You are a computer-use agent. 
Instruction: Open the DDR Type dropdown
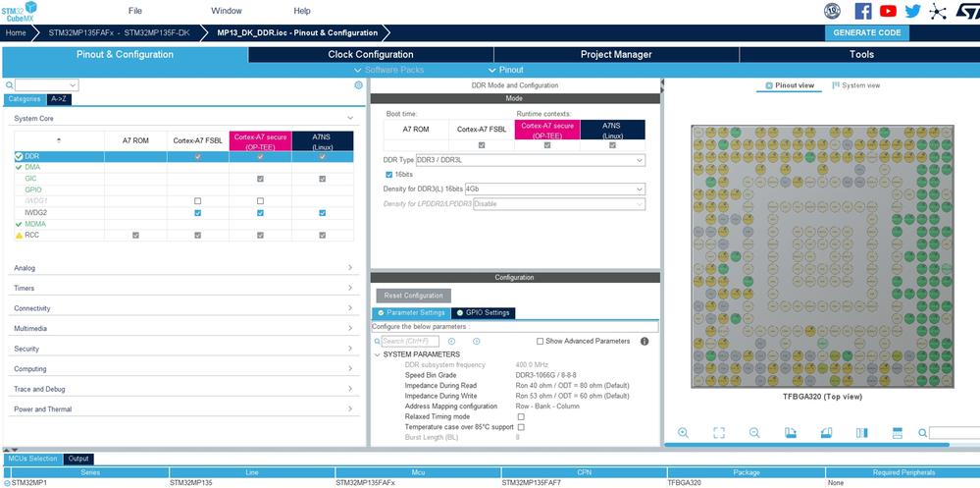coord(531,160)
